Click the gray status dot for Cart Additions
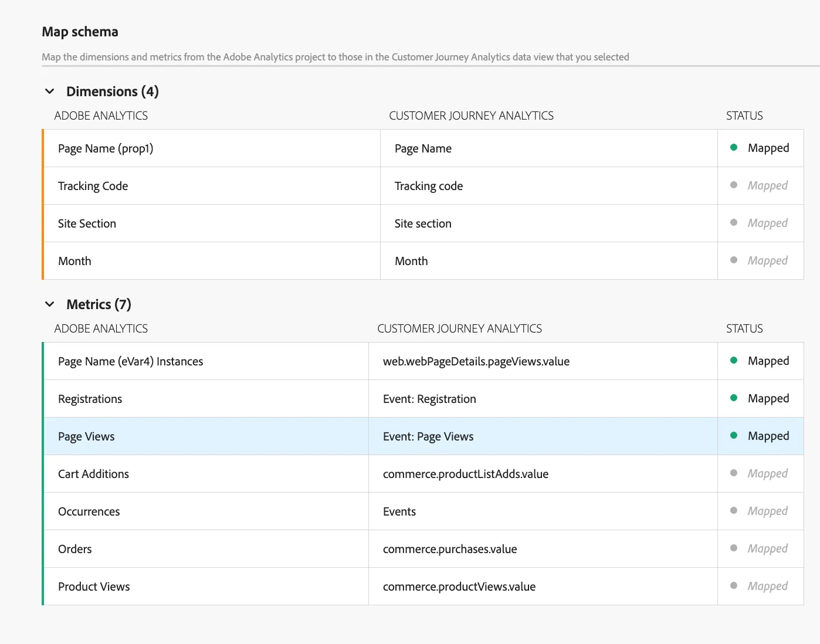The height and width of the screenshot is (644, 820). tap(734, 473)
